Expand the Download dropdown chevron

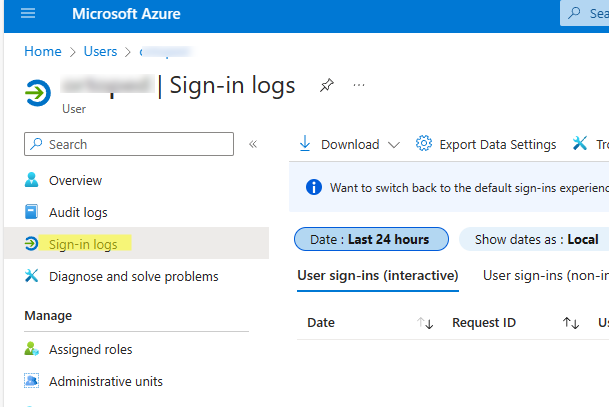[394, 145]
